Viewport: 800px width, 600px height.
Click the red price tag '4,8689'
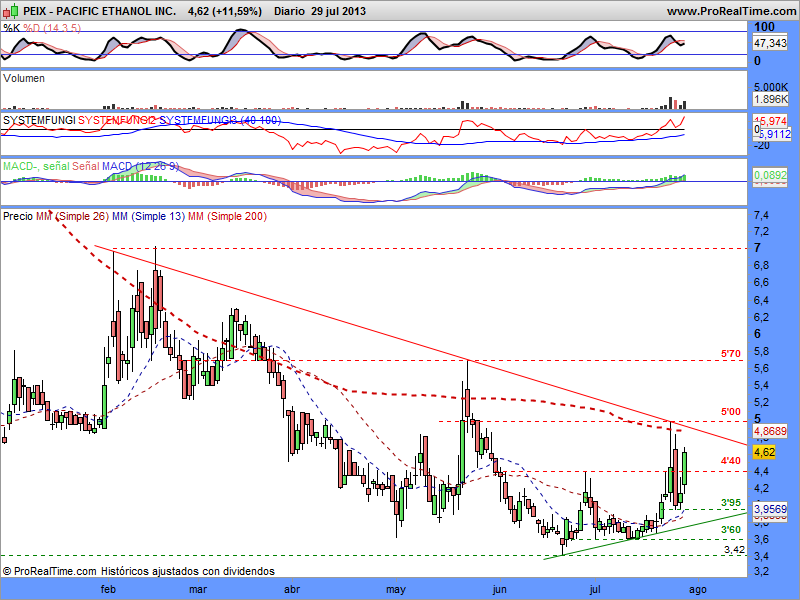point(770,432)
